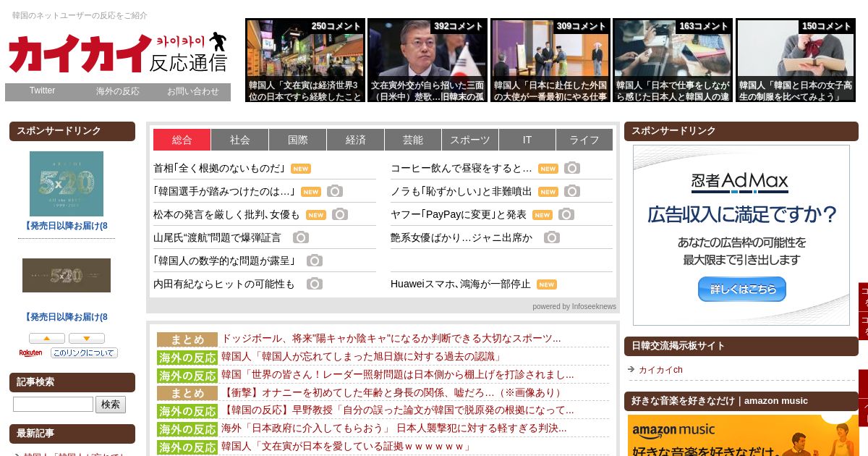Select the 総合 news tab
Image resolution: width=868 pixels, height=456 pixels.
(182, 140)
